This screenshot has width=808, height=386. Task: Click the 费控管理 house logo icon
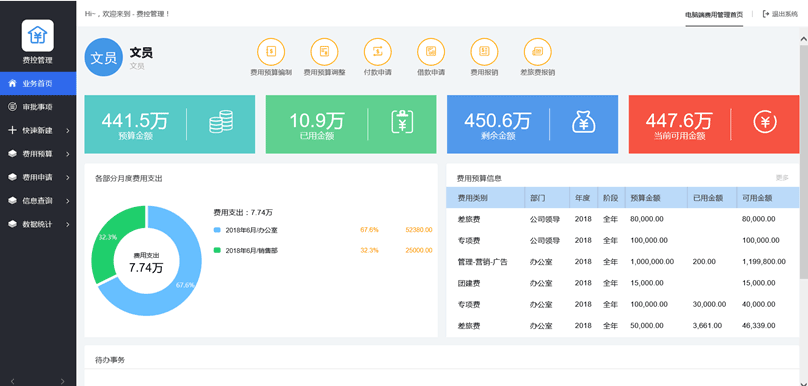coord(38,35)
